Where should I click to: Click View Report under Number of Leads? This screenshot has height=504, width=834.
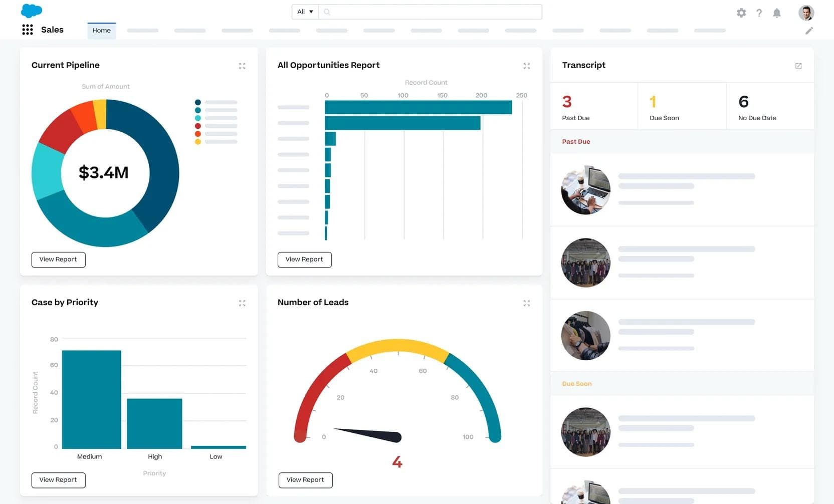pyautogui.click(x=305, y=480)
